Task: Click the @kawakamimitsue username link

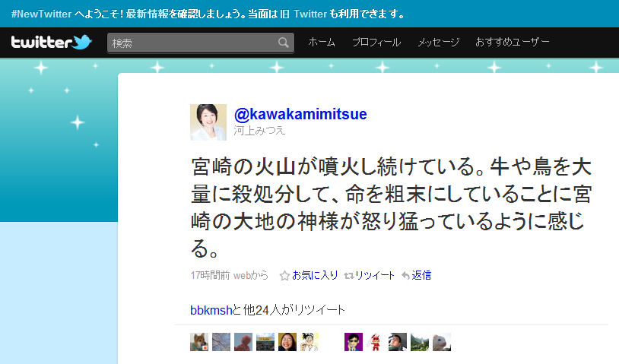Action: (x=300, y=114)
